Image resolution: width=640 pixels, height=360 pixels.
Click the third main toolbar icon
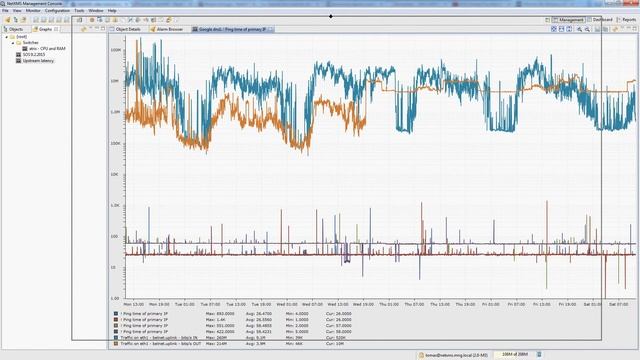point(23,20)
